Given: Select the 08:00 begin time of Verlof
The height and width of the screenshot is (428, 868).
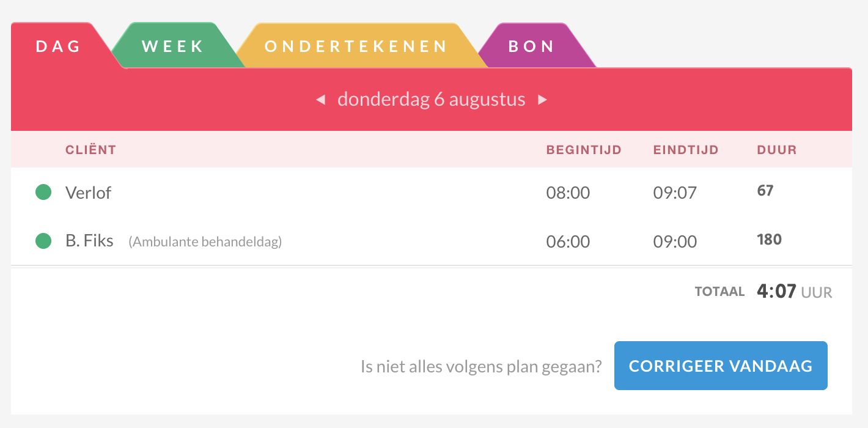Looking at the screenshot, I should [x=568, y=193].
